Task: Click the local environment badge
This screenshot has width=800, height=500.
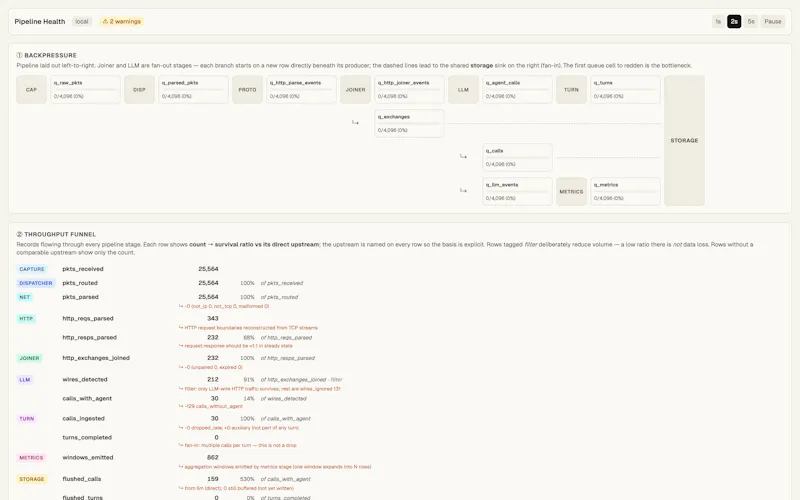Action: click(82, 21)
